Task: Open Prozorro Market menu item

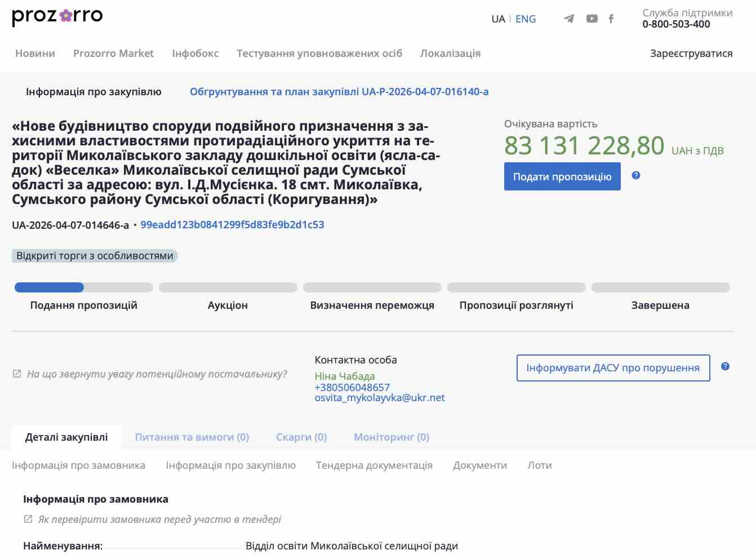Action: tap(113, 54)
